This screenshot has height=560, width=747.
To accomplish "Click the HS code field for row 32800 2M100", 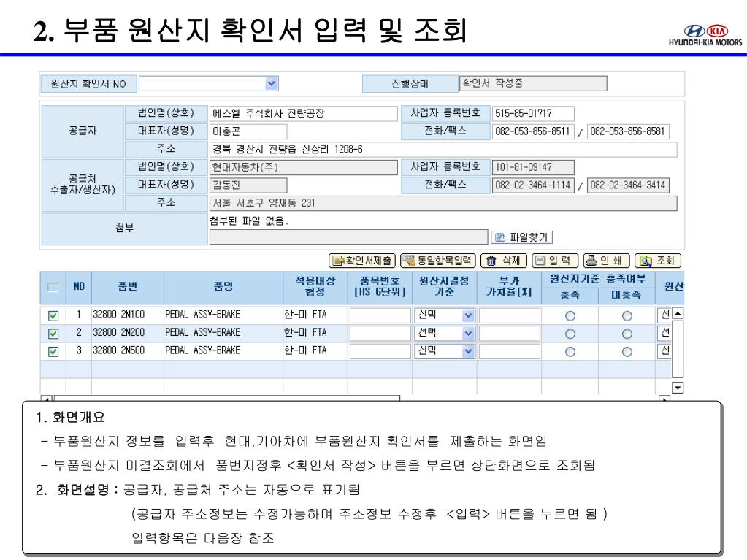I will pyautogui.click(x=380, y=315).
